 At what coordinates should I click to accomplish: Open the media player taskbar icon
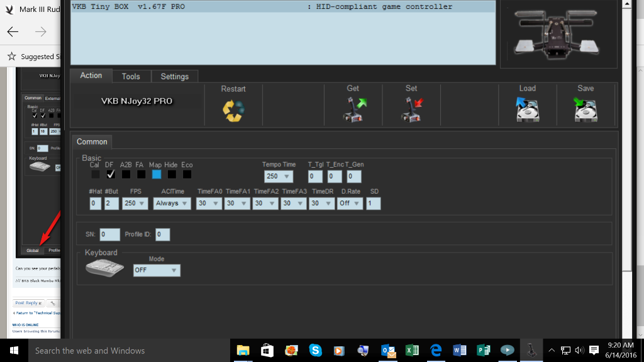[339, 351]
